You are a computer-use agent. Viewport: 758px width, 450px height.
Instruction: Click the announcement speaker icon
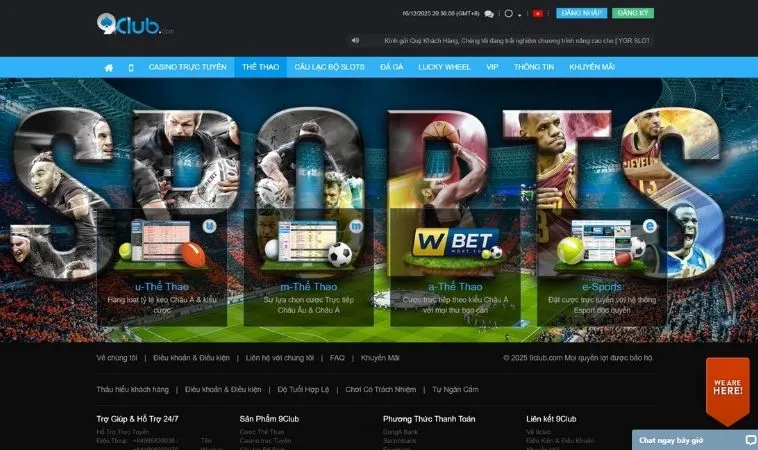[x=355, y=41]
